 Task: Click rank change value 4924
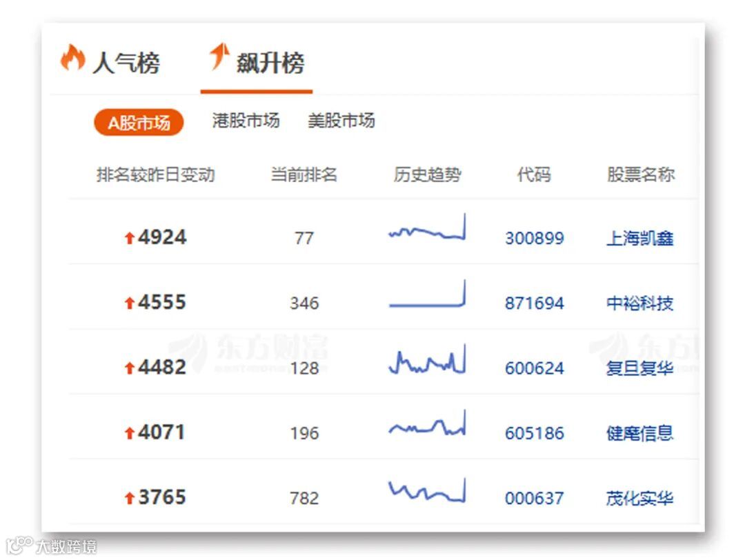click(162, 237)
